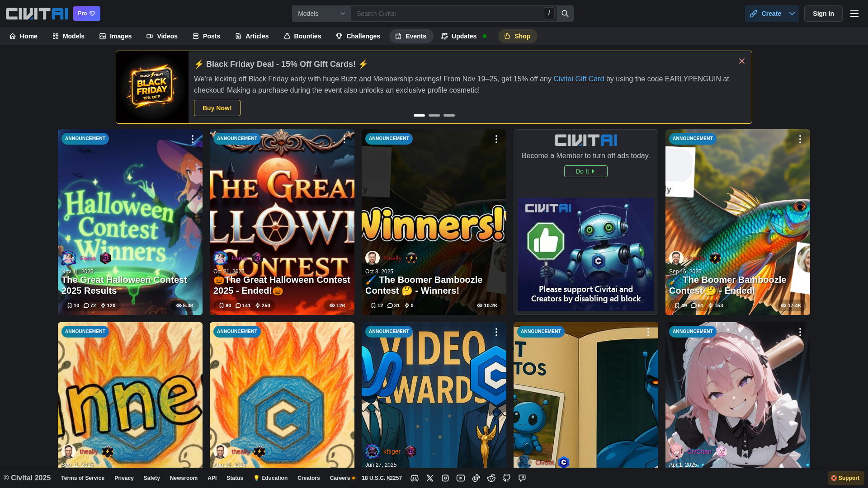Switch to the Bounties tab

[302, 36]
